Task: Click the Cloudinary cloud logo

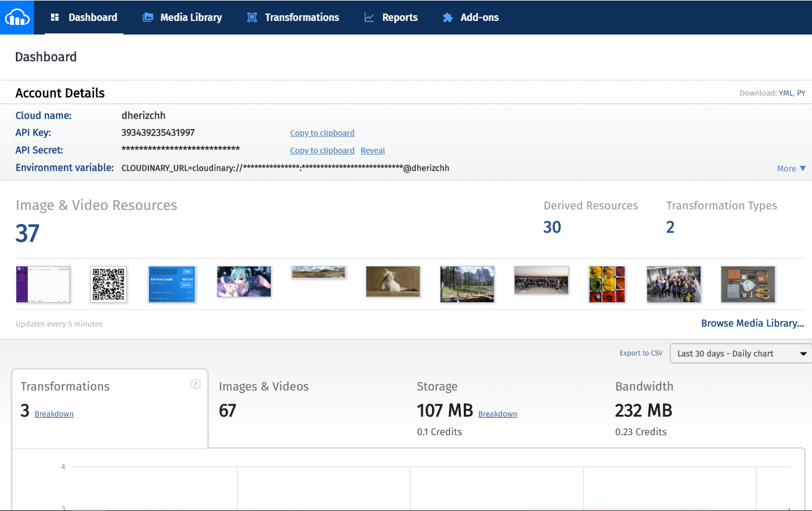Action: [x=17, y=18]
